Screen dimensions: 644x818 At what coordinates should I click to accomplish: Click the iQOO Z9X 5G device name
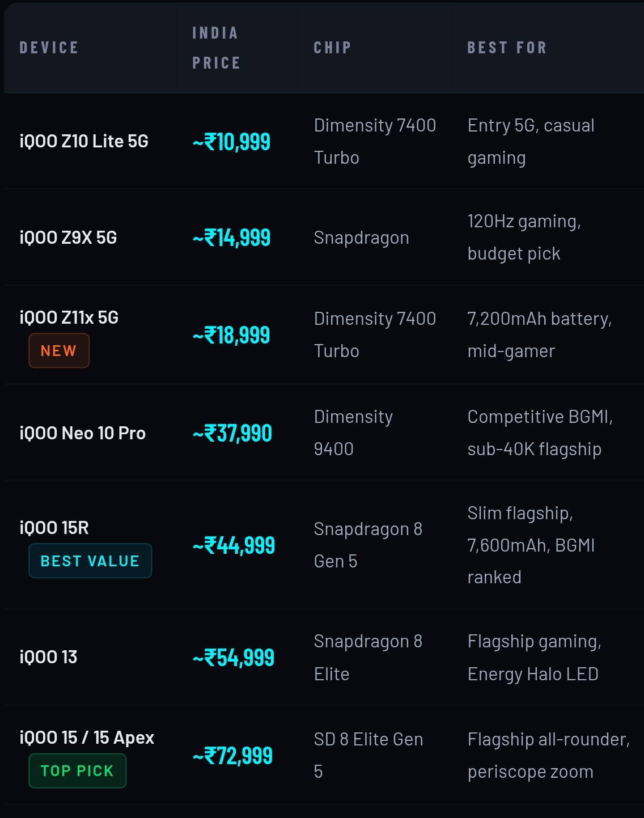pyautogui.click(x=68, y=238)
